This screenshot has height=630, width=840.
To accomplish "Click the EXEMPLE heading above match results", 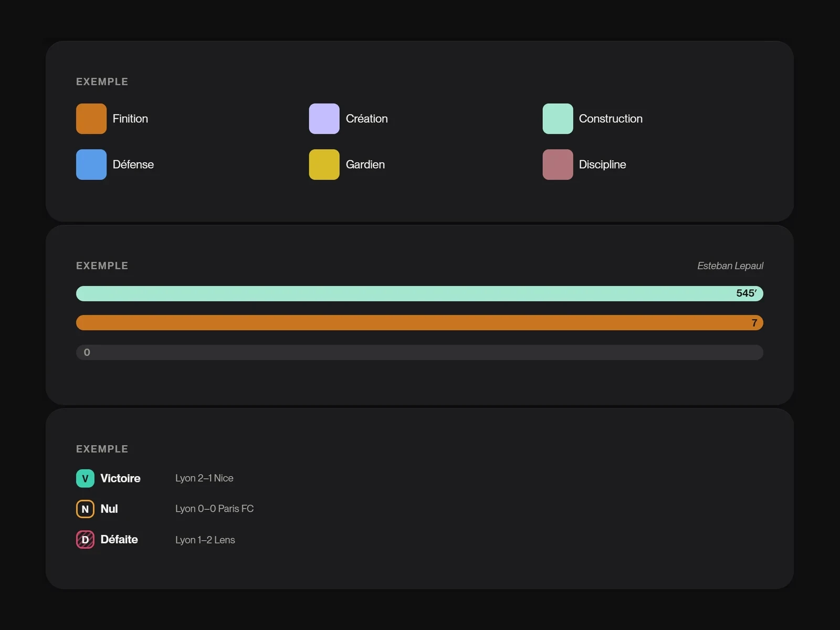I will coord(102,449).
